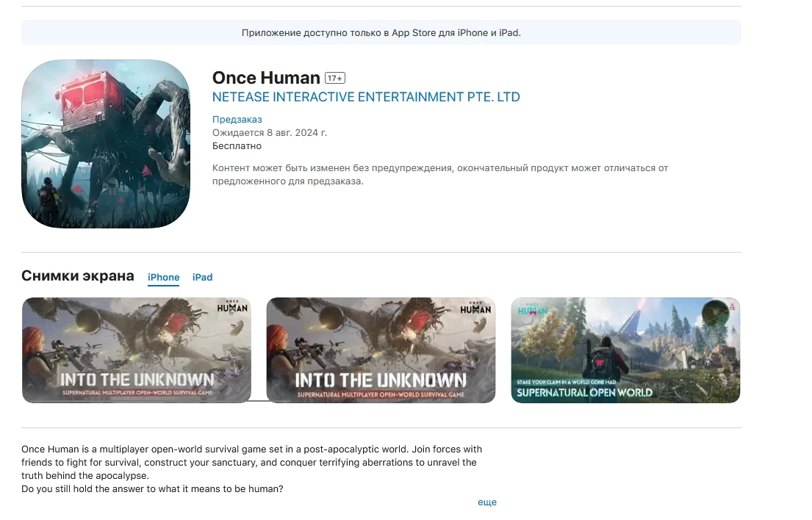Click the 17+ age rating badge
The image size is (812, 520).
point(334,78)
